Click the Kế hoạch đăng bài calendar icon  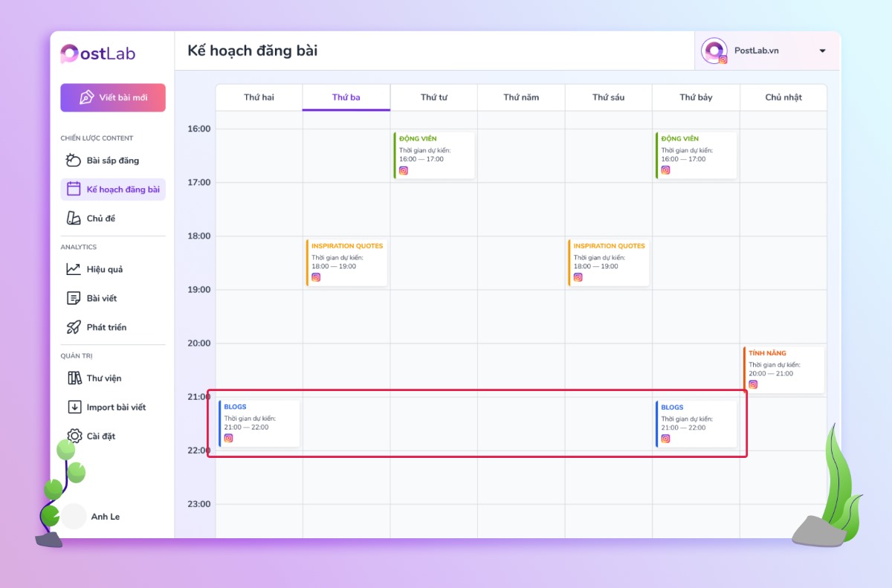coord(74,189)
